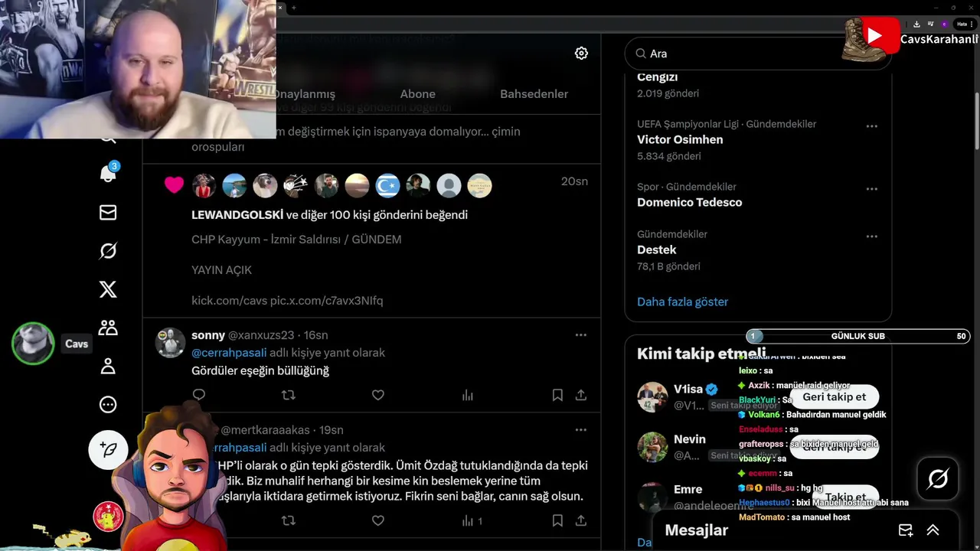Click the kick.com/cavs post text
Screen dimensions: 980x551
coord(287,301)
